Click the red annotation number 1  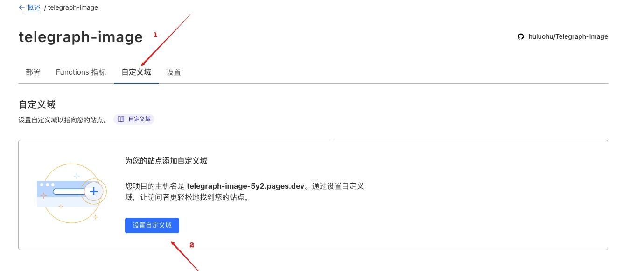click(155, 35)
